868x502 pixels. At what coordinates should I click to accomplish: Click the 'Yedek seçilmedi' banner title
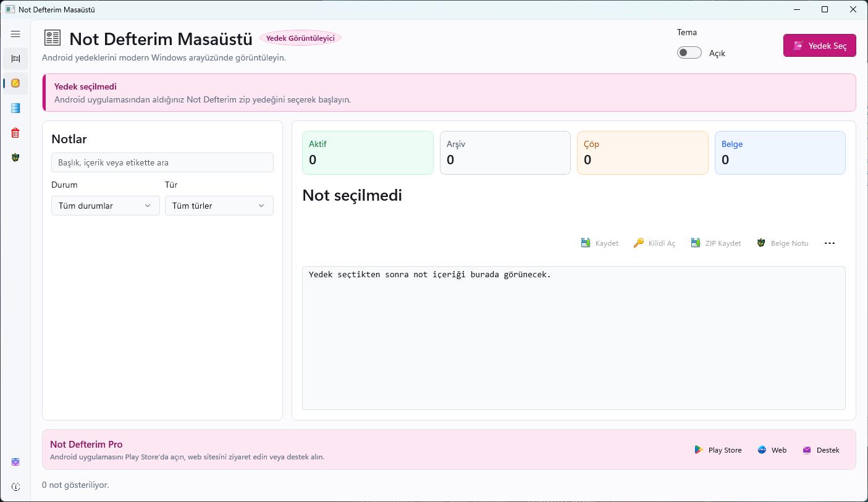(85, 86)
